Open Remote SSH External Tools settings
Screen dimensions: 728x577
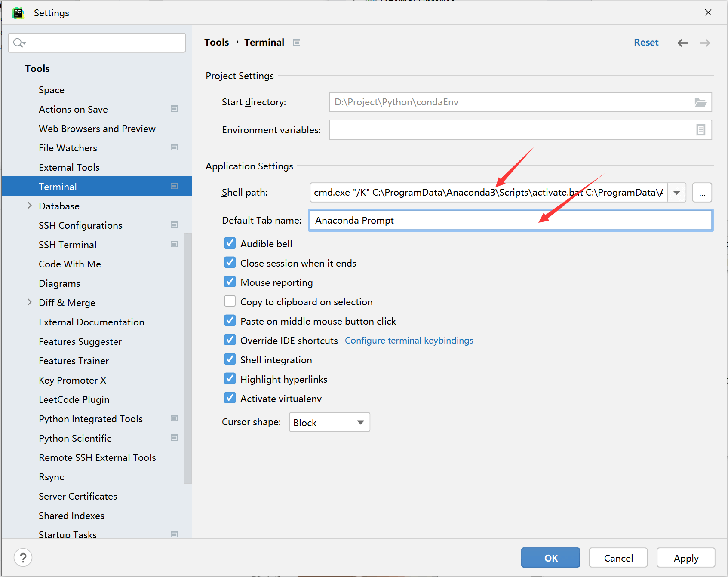coord(97,457)
